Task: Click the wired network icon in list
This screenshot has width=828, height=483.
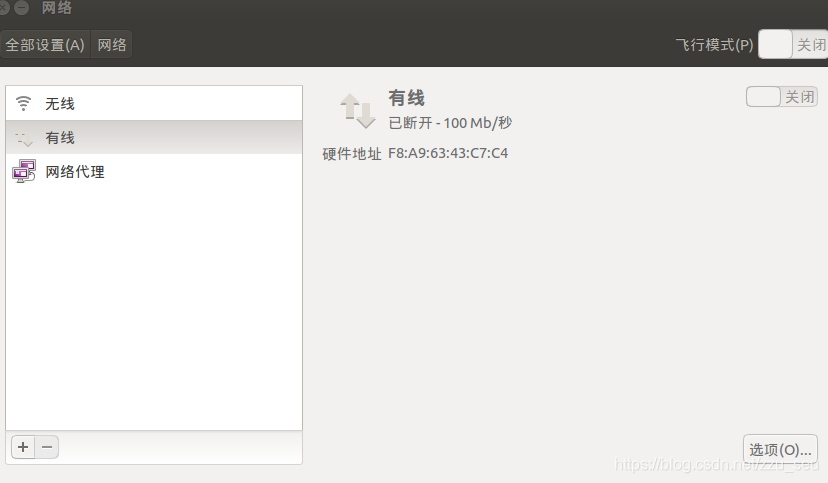Action: click(24, 138)
